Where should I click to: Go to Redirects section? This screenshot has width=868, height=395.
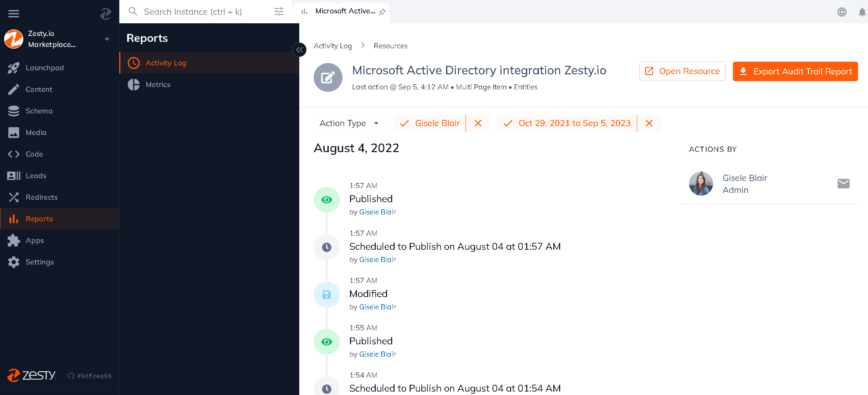(x=60, y=197)
